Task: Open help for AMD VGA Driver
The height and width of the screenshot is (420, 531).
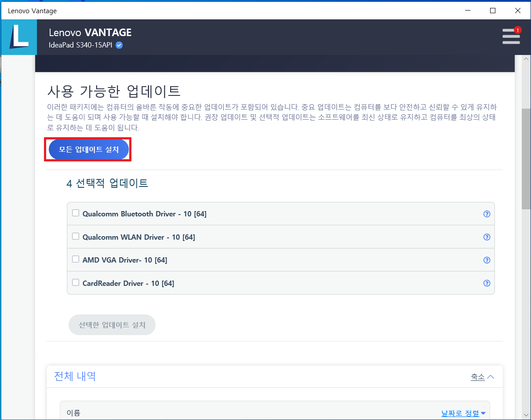Action: (x=487, y=260)
